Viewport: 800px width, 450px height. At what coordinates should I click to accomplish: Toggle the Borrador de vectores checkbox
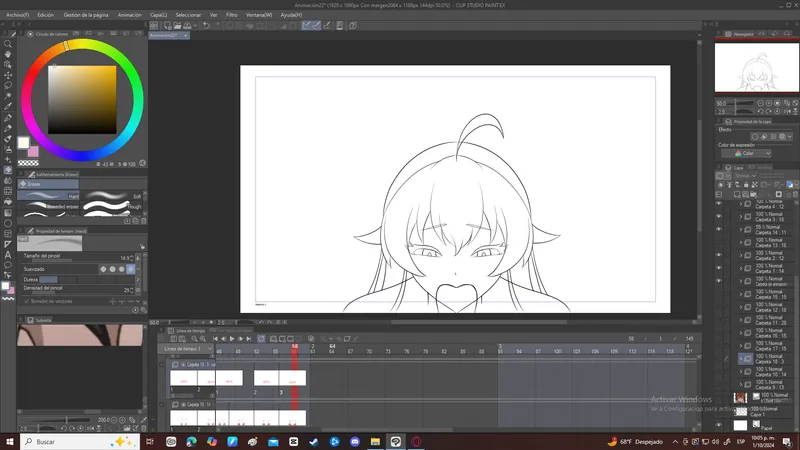27,302
